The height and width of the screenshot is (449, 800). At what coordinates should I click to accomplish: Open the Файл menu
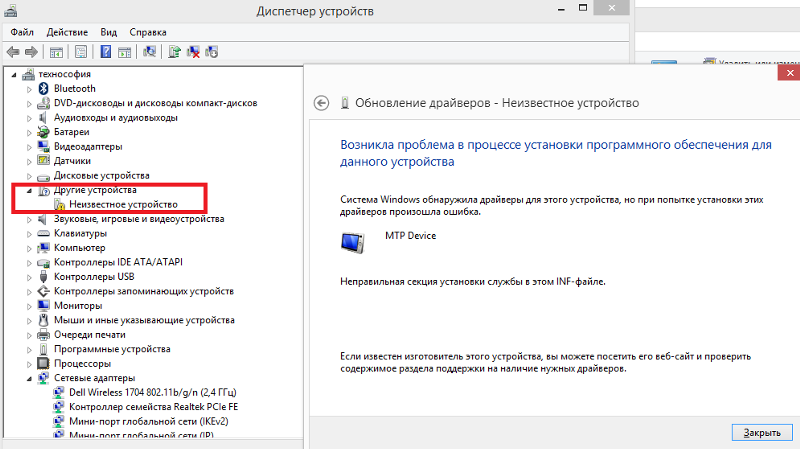pyautogui.click(x=22, y=32)
